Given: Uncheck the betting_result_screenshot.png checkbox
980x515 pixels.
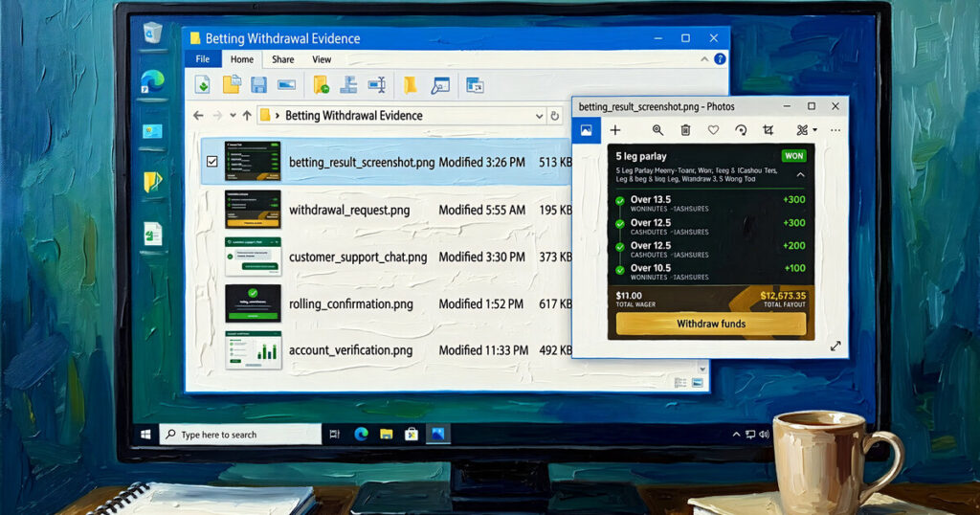Looking at the screenshot, I should coord(212,161).
